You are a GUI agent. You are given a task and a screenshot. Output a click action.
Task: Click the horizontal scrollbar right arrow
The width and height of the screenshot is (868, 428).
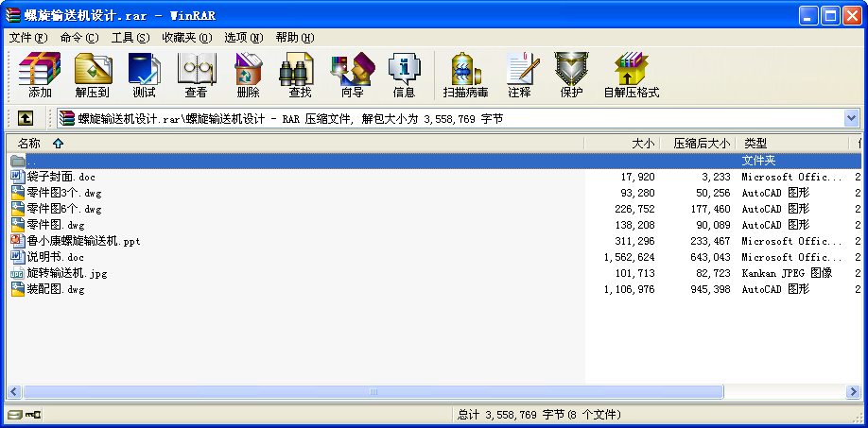click(853, 391)
